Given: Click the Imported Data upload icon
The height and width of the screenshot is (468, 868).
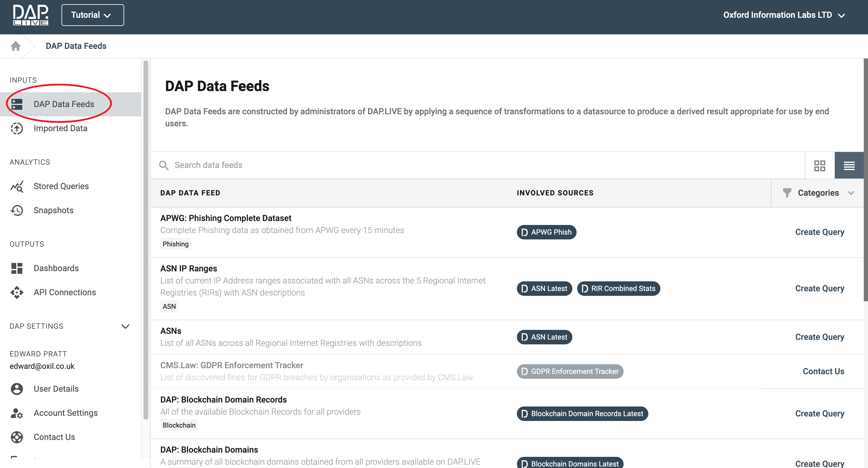Looking at the screenshot, I should click(17, 128).
